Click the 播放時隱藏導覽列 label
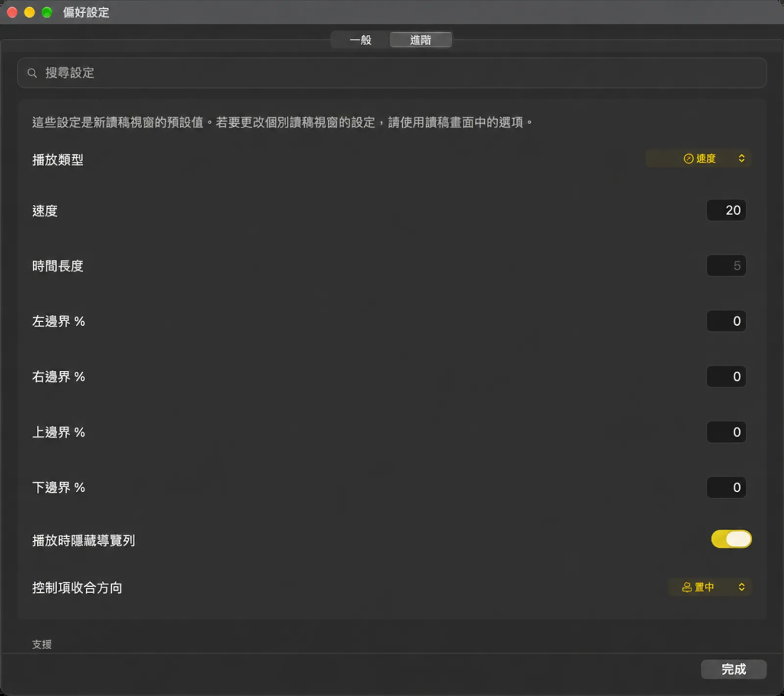This screenshot has width=784, height=696. click(x=83, y=540)
